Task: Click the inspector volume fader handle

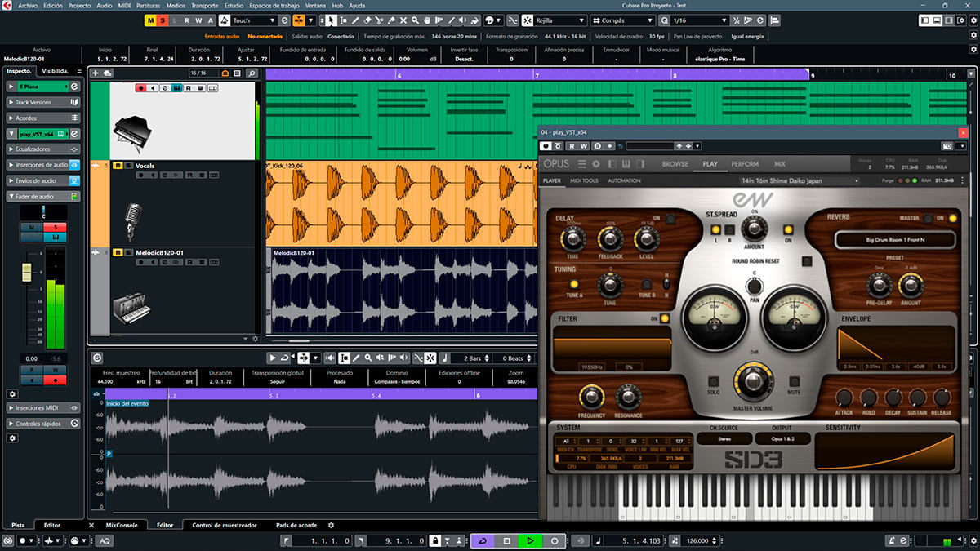Action: tap(26, 270)
